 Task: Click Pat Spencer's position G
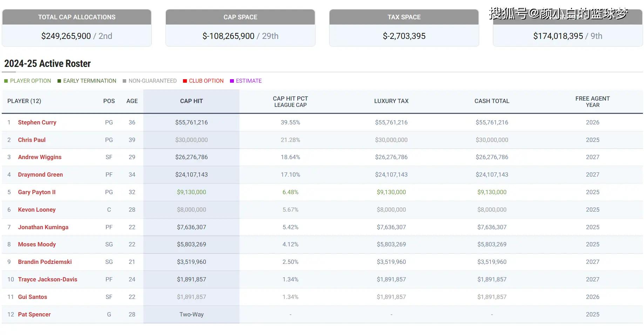109,314
